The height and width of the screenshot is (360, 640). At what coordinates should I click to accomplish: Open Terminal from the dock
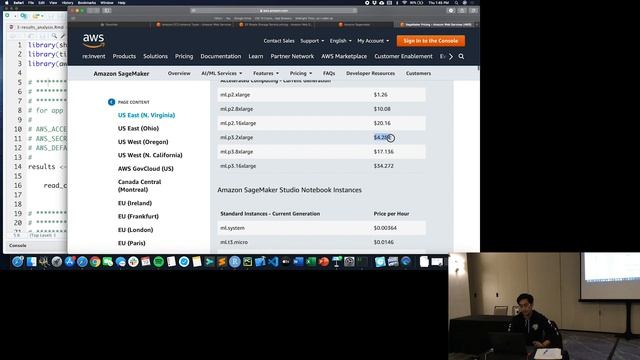362,262
